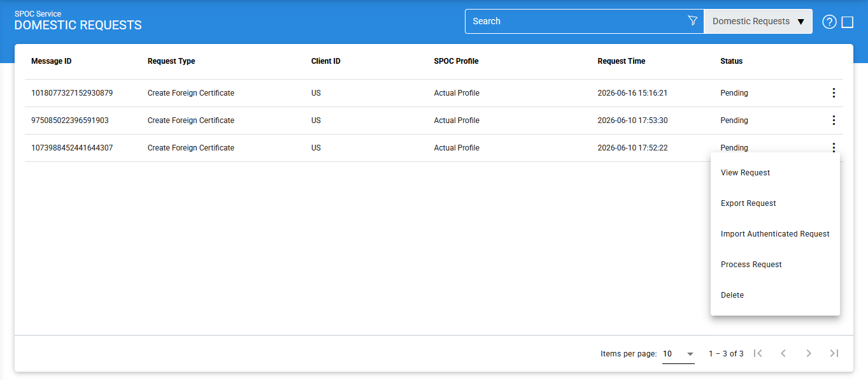Click the 1 – 3 of 3 range label
868x380 pixels.
click(x=726, y=354)
